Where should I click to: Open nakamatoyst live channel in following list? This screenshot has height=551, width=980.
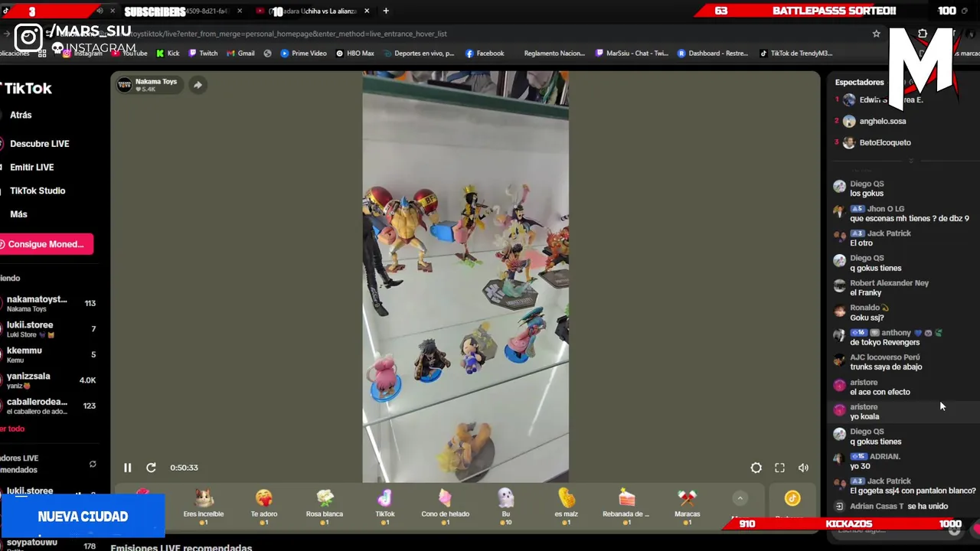point(48,304)
